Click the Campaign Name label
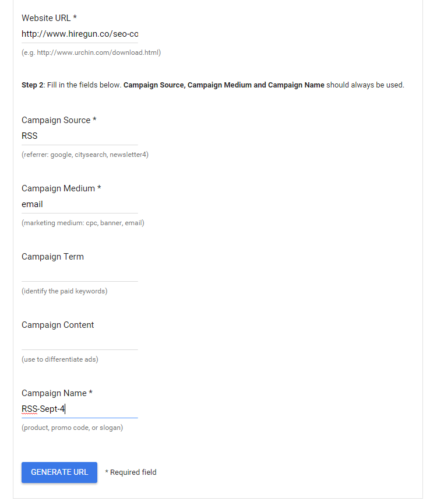 tap(57, 393)
